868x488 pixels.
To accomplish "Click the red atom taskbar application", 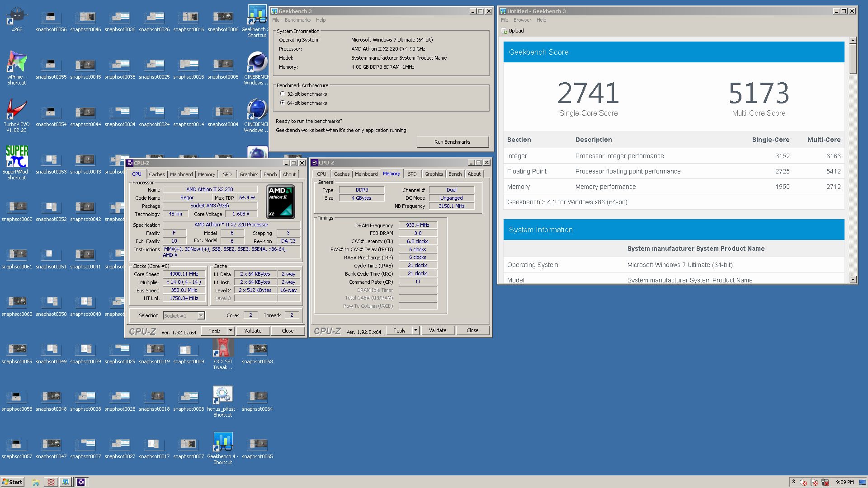I will pyautogui.click(x=51, y=482).
